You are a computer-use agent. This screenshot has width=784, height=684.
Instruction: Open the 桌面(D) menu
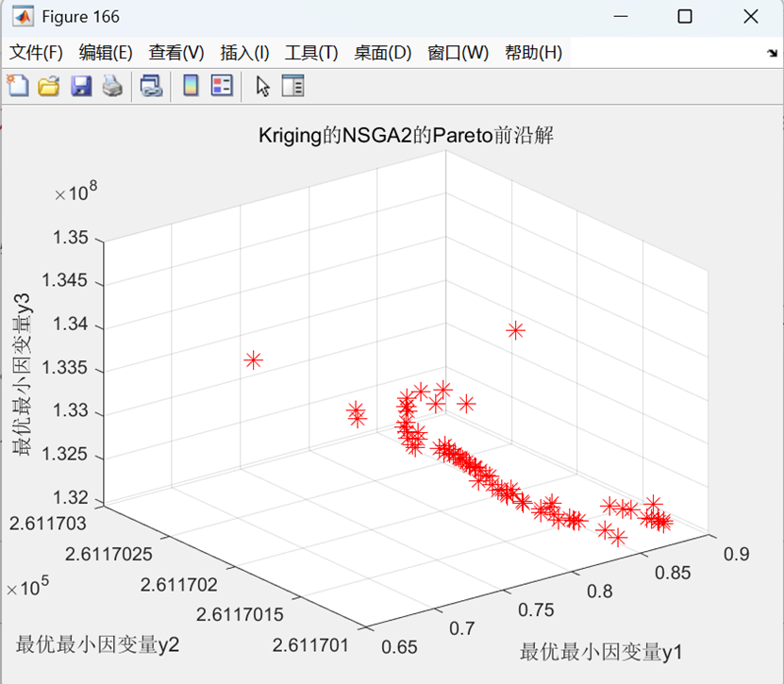(382, 53)
